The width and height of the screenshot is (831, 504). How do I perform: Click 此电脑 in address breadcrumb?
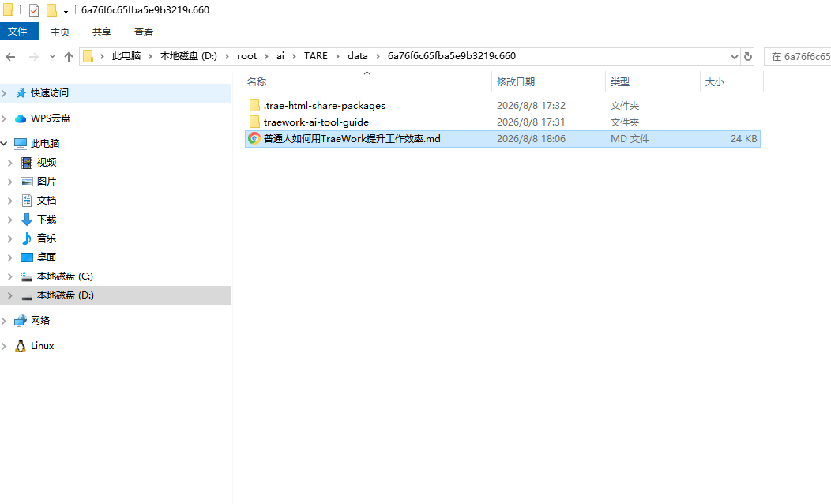[x=126, y=55]
